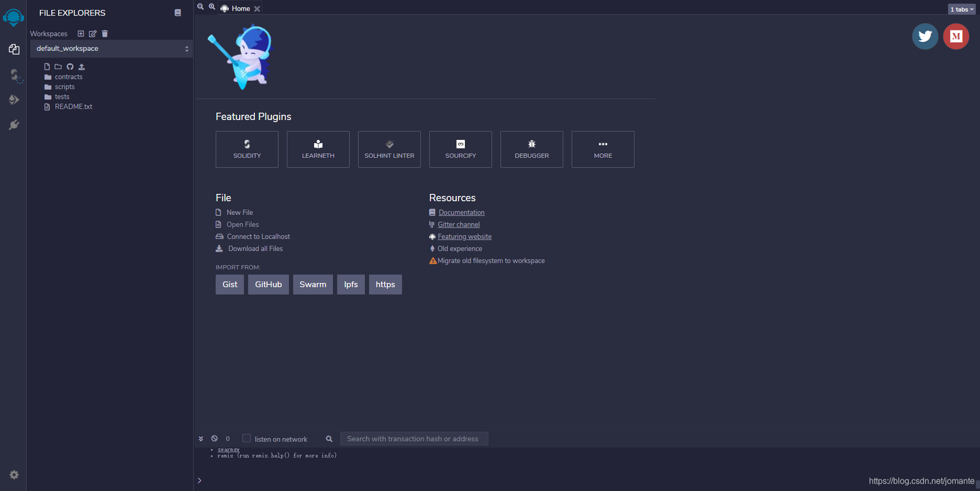Open the Plugin manager plug icon

[x=14, y=125]
